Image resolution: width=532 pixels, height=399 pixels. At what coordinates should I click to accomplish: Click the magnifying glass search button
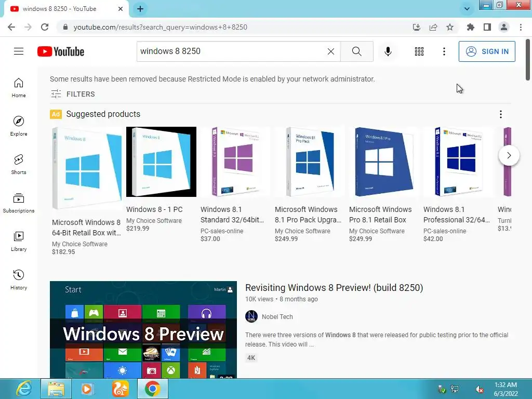[356, 51]
